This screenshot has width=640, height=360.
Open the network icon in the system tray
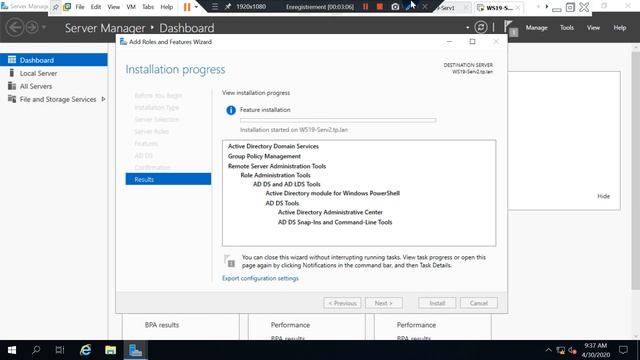point(561,350)
